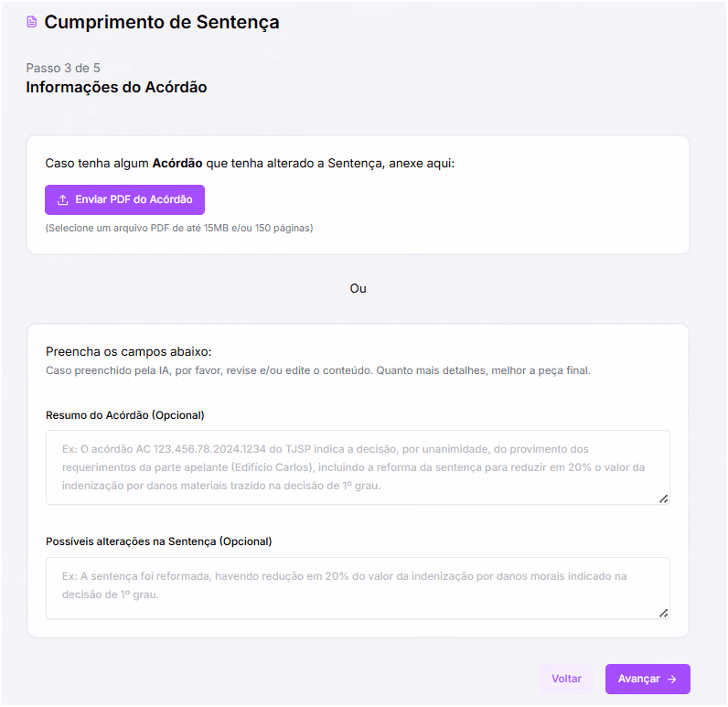Click the Cumprimento de Sentença heading
Viewport: 728px width, 707px height.
[x=162, y=22]
